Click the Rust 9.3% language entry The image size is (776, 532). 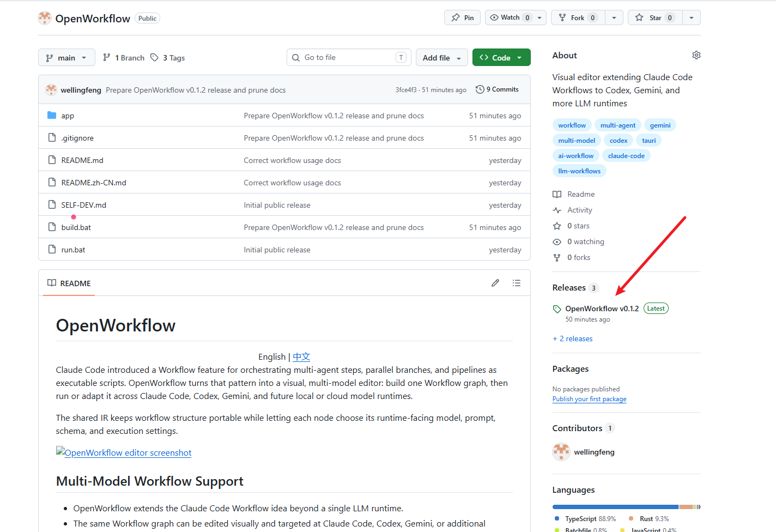tap(649, 519)
